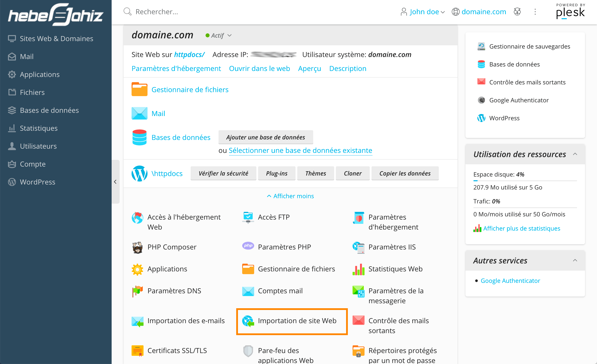Image resolution: width=597 pixels, height=364 pixels.
Task: Click Contrôle des mails sortants icon in grid
Action: (358, 320)
